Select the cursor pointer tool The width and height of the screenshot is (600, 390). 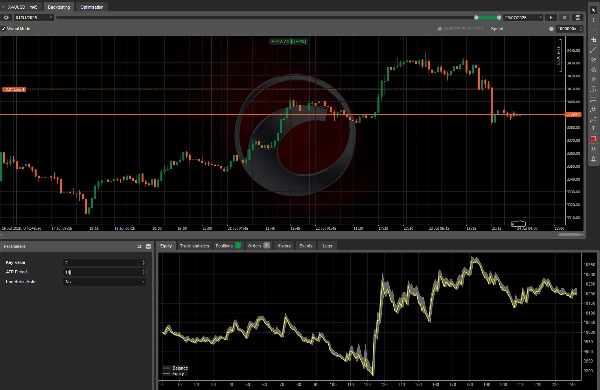tap(593, 10)
